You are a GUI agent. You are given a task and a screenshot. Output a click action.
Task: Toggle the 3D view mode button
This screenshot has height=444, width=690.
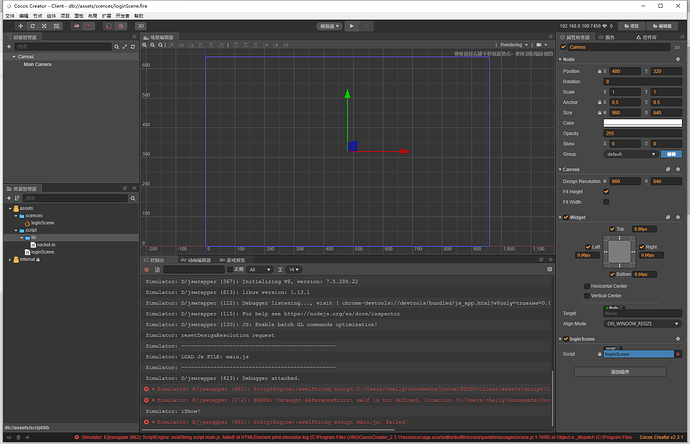[140, 26]
